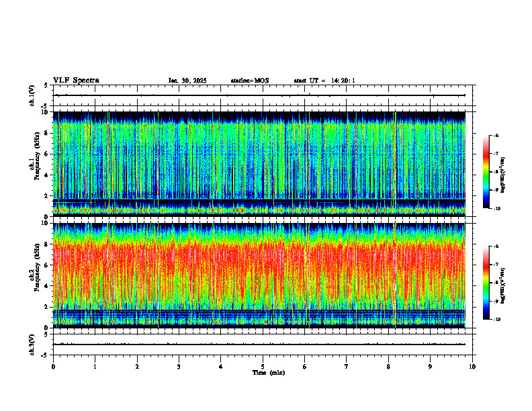This screenshot has width=532, height=411.
Task: Click the "ch.1(V)" axis label of the top waveform
Action: [x=32, y=95]
